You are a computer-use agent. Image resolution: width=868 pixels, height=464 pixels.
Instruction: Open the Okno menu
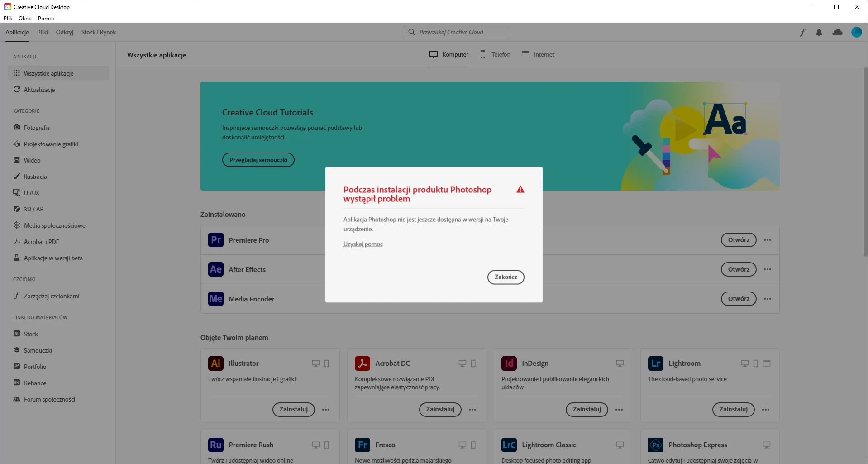(x=25, y=19)
